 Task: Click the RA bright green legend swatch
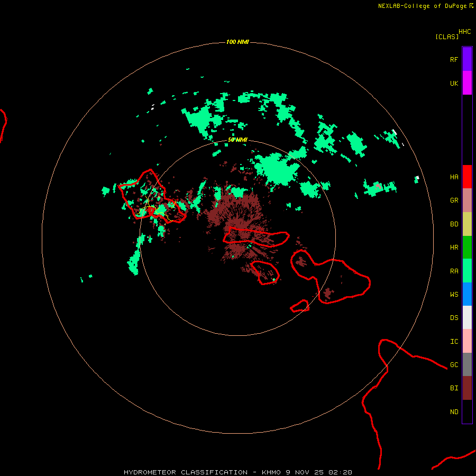point(467,271)
